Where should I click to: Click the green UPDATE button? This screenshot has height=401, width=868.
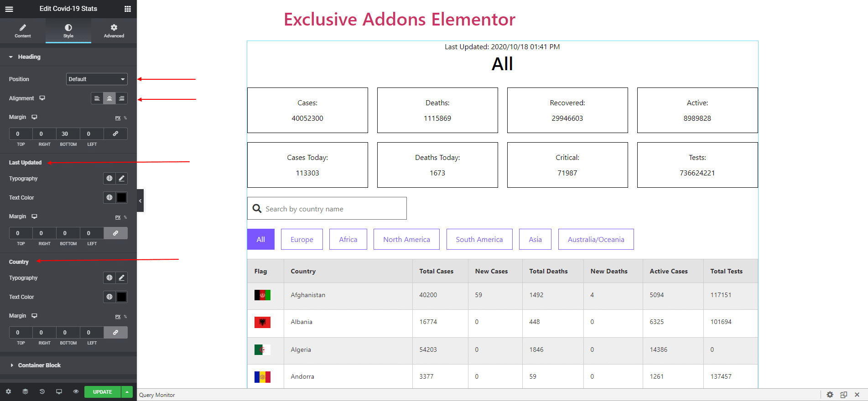pos(103,392)
